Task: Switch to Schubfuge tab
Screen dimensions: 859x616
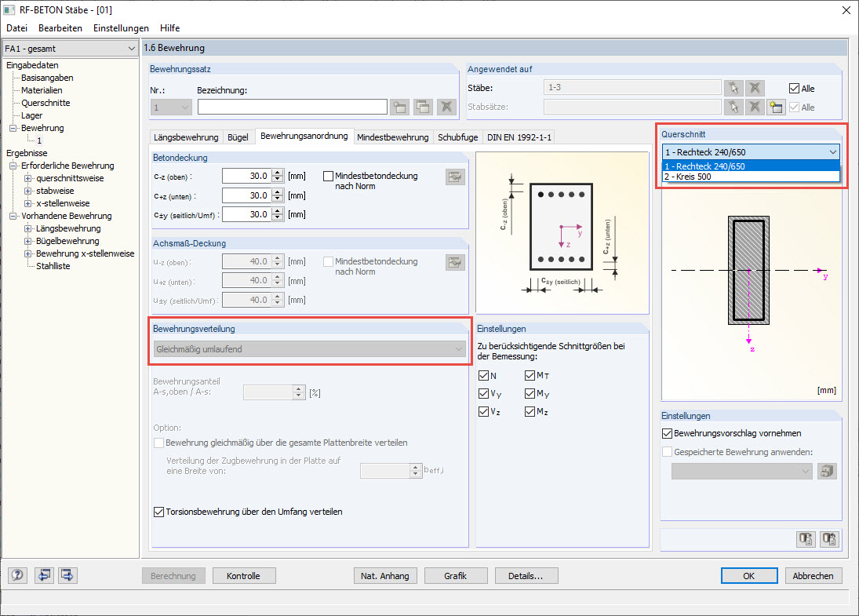Action: pyautogui.click(x=457, y=137)
